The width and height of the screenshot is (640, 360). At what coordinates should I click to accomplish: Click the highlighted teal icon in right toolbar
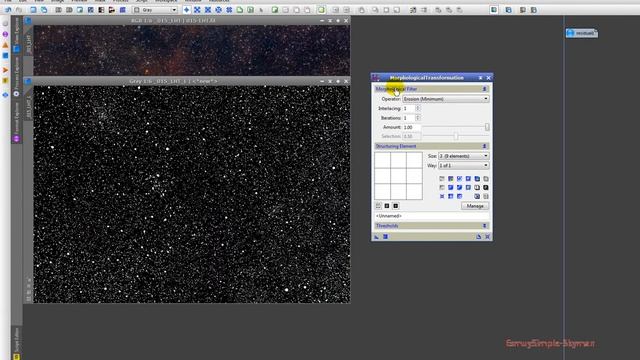pyautogui.click(x=494, y=9)
